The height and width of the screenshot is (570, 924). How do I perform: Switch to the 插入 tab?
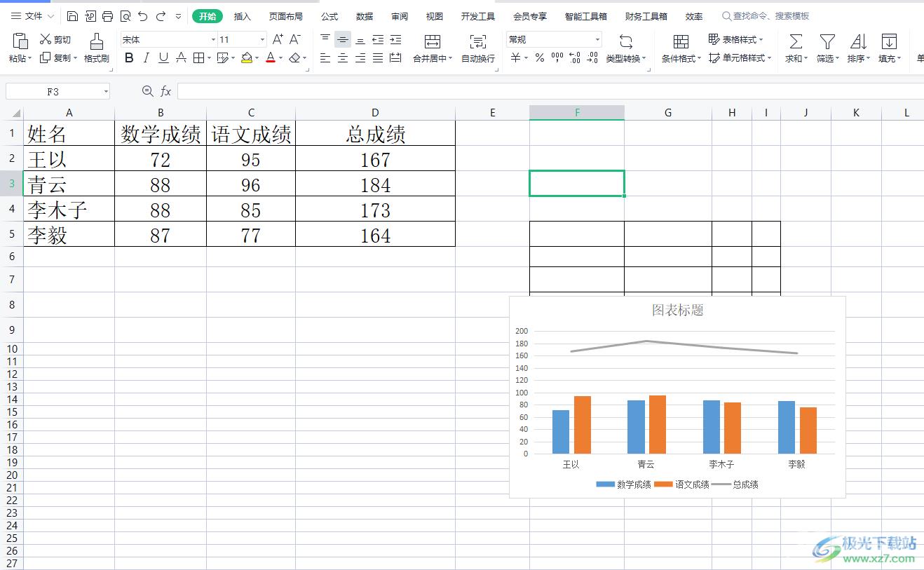point(243,16)
